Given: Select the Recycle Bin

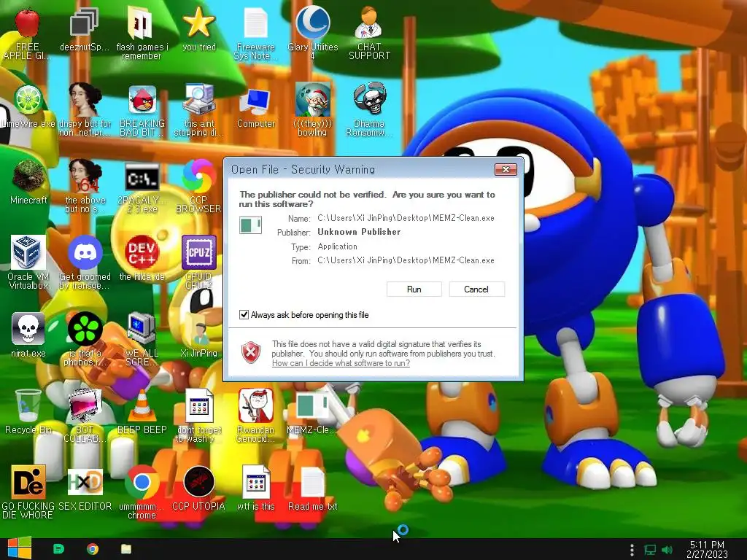Looking at the screenshot, I should [28, 413].
